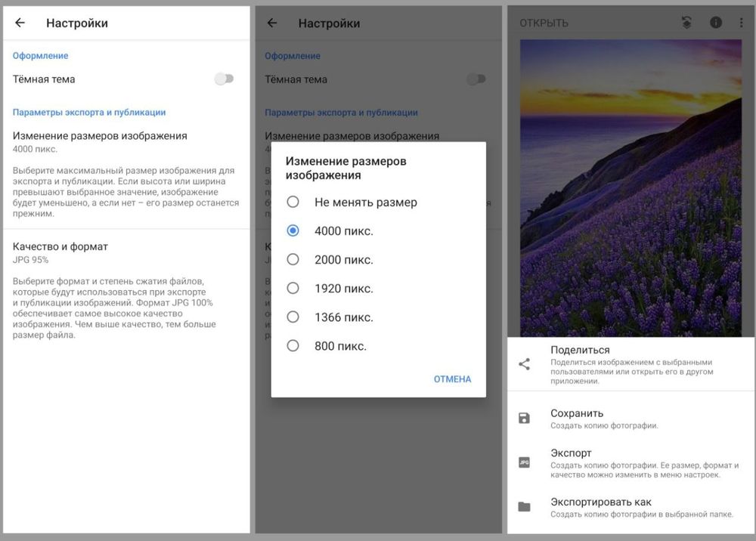Tap the back arrow in the left settings panel
756x541 pixels.
20,23
